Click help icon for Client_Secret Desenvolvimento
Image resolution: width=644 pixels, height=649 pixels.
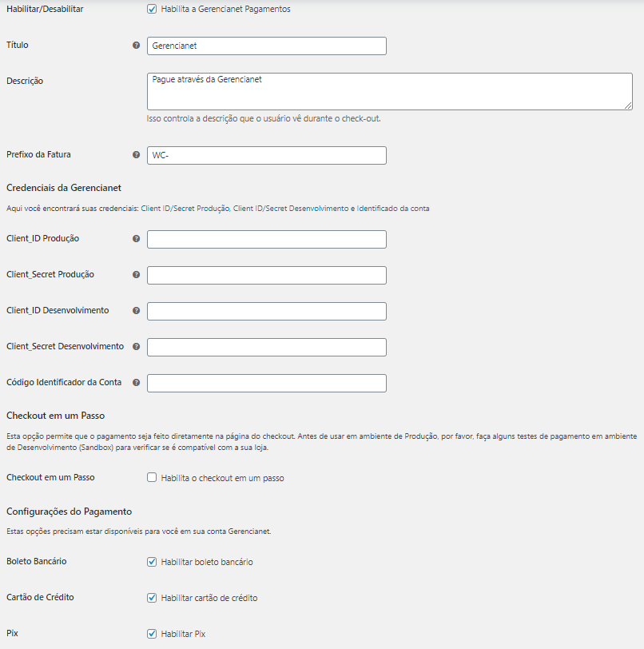pos(136,347)
